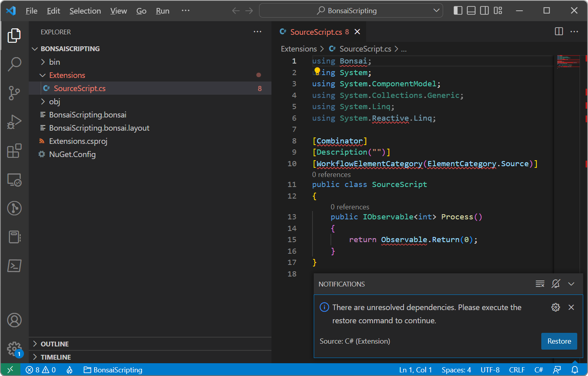Toggle Primary Side Bar visibility

(x=458, y=10)
